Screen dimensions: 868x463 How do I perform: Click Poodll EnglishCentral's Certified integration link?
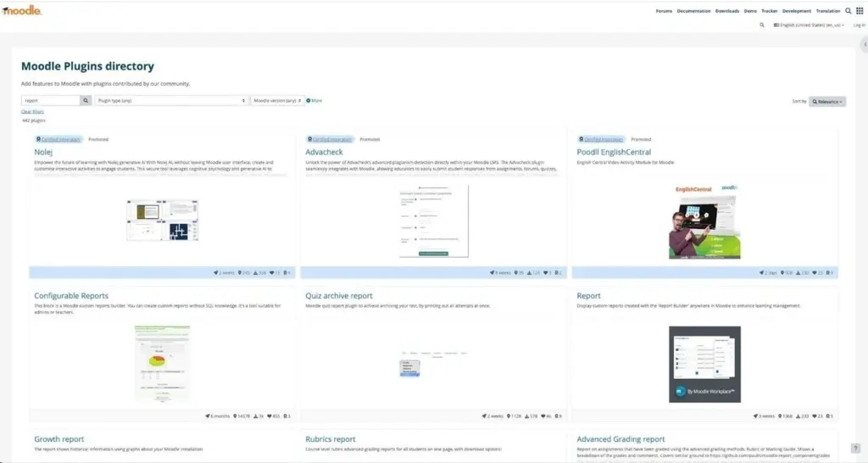tap(604, 140)
